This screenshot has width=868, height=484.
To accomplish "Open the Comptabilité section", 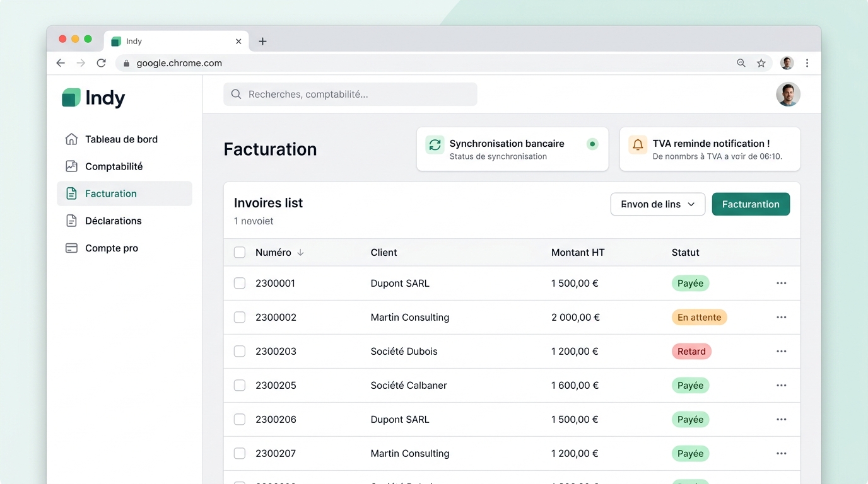I will pyautogui.click(x=124, y=166).
